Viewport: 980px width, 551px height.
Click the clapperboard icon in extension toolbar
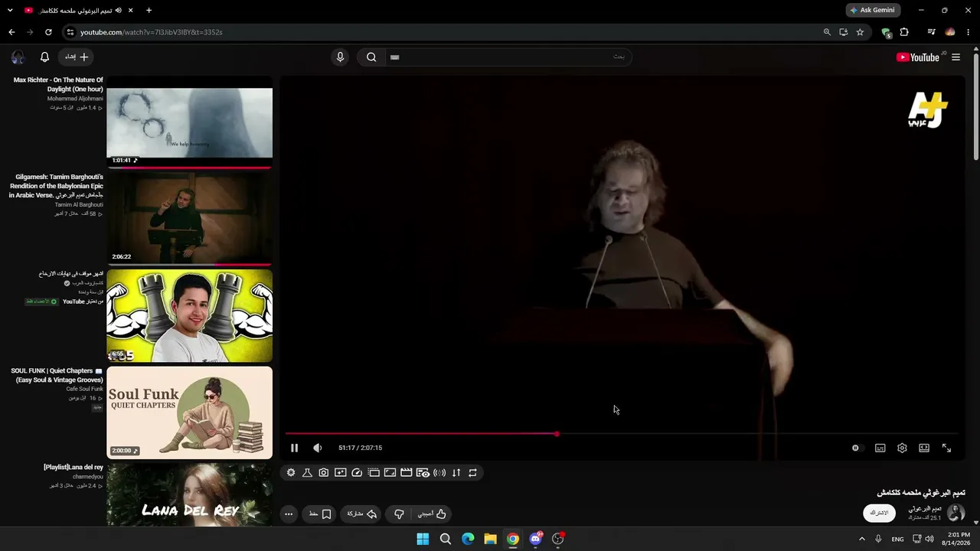click(x=407, y=473)
